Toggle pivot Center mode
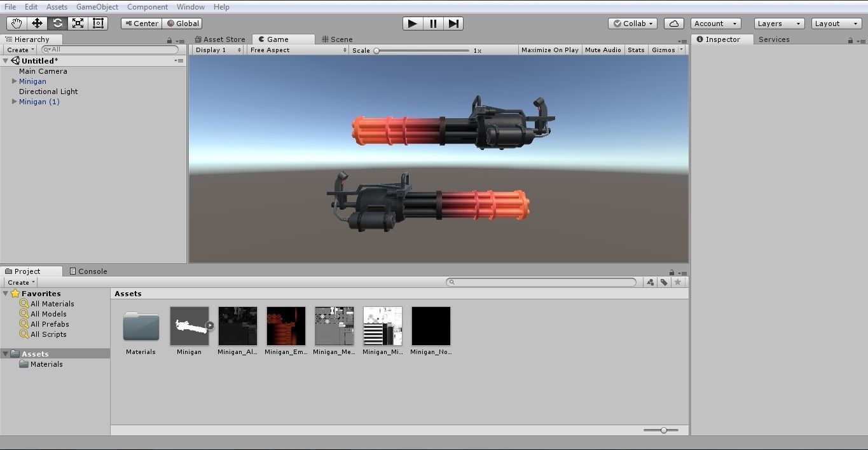The height and width of the screenshot is (450, 868). (142, 24)
